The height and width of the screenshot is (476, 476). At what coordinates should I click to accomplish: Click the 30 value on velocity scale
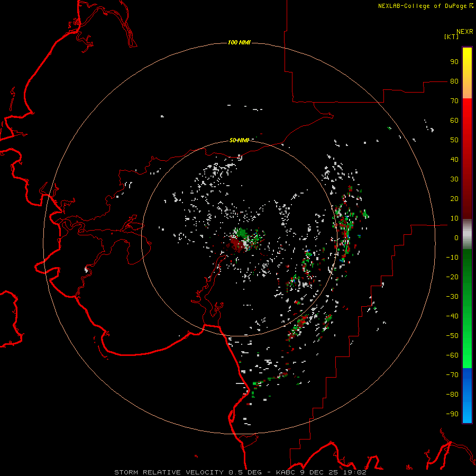tap(454, 179)
